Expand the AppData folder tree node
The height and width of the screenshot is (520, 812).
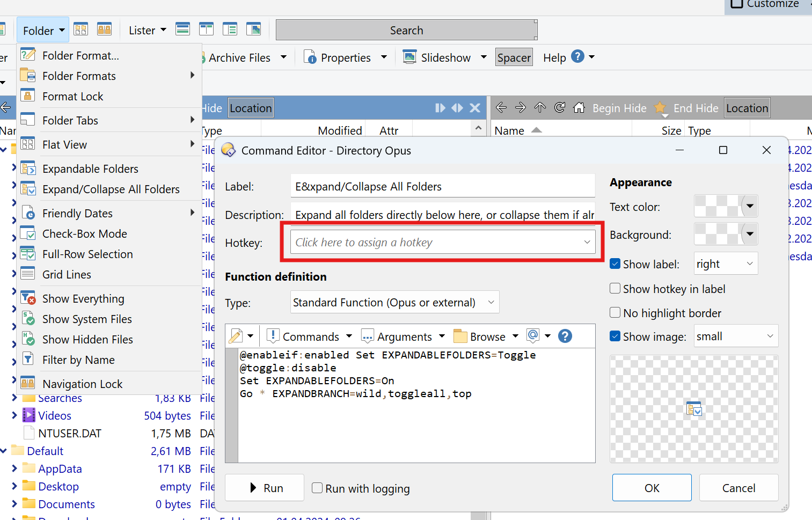(x=14, y=468)
